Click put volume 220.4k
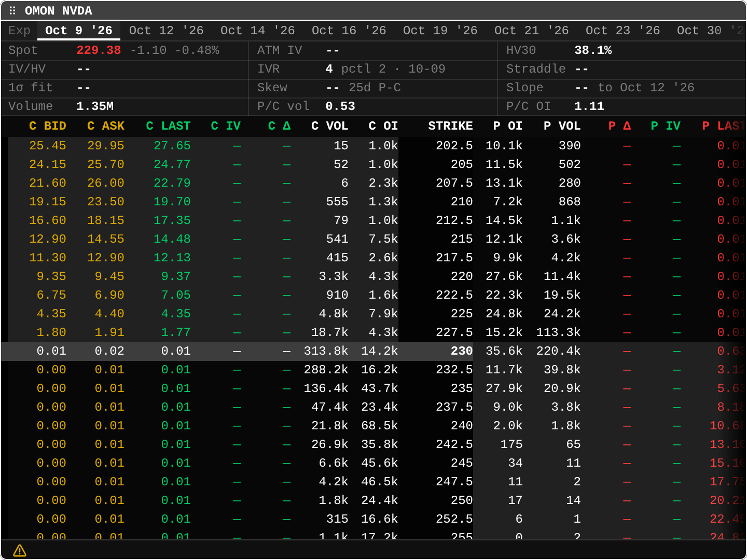 (558, 351)
